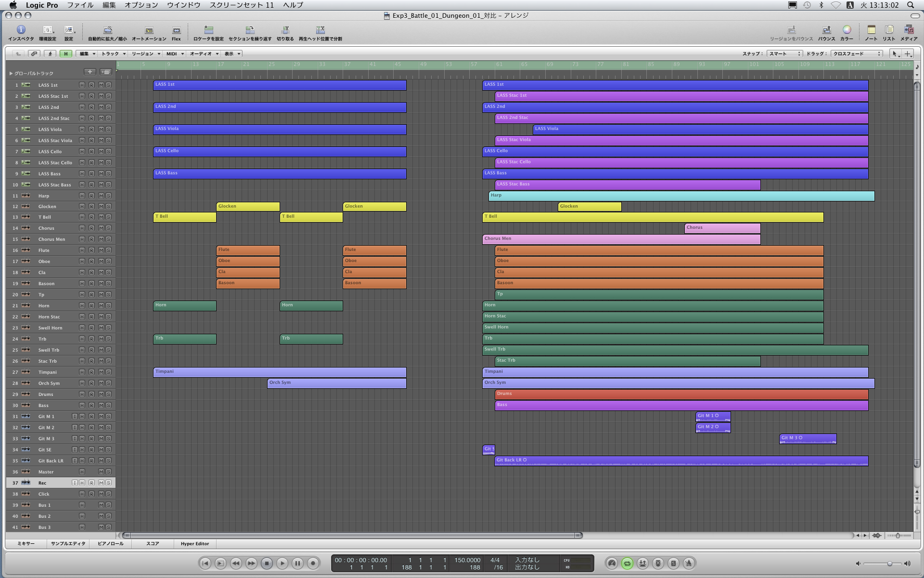
Task: Adjust the master volume slider
Action: click(x=889, y=564)
